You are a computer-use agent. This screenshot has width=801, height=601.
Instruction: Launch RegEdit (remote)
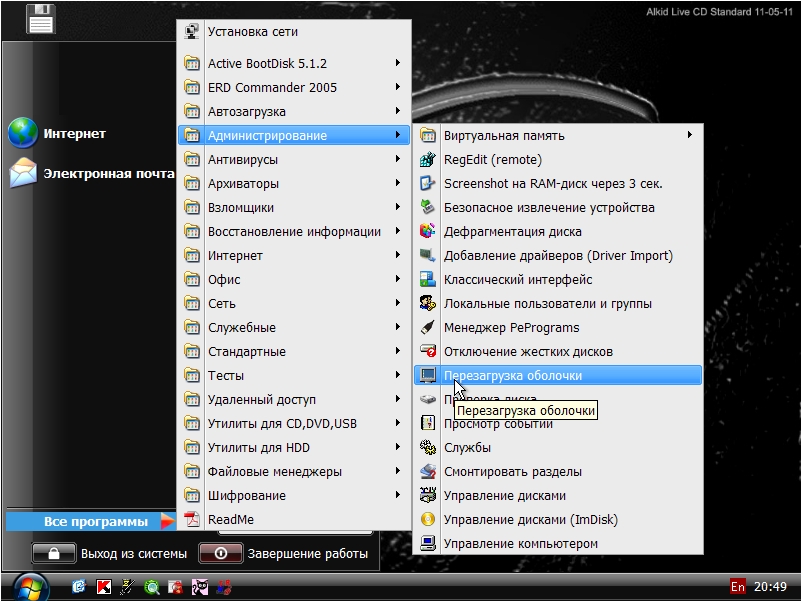point(558,159)
